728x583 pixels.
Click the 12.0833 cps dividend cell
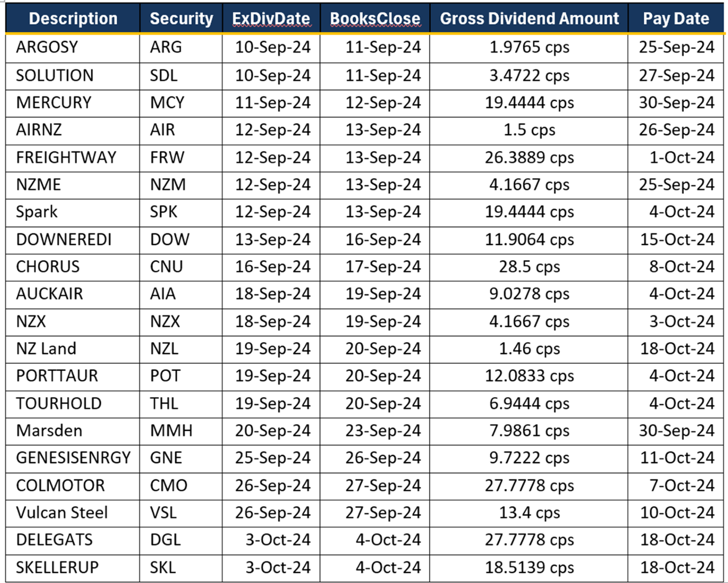tap(529, 376)
